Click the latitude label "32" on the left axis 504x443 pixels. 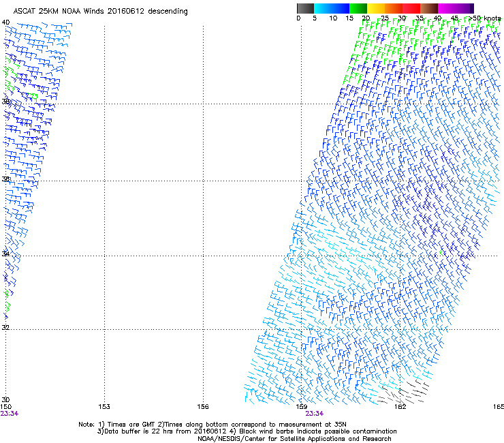pos(5,328)
